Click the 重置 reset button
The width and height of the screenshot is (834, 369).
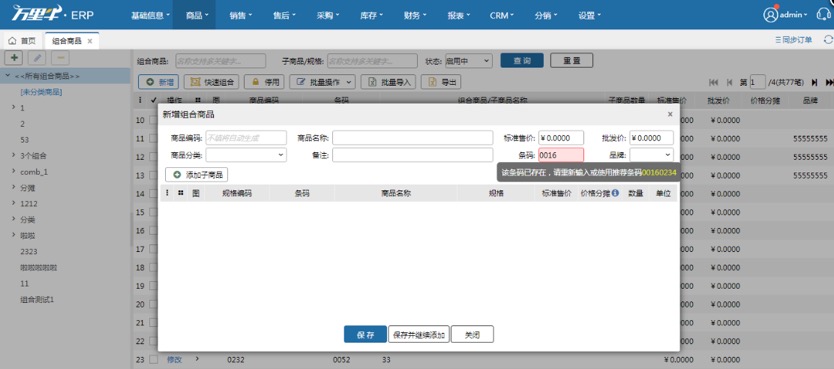pos(571,61)
